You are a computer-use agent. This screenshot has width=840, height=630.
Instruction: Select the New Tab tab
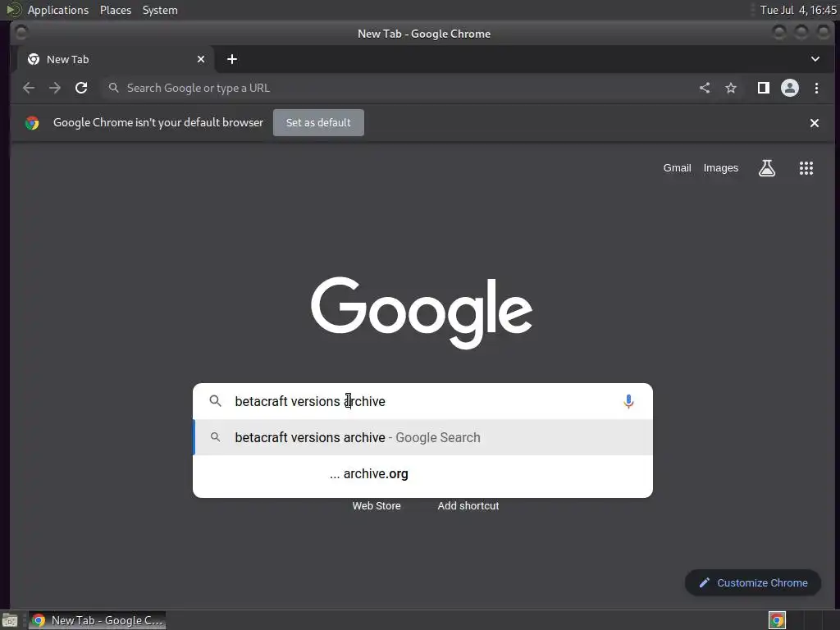pos(115,59)
